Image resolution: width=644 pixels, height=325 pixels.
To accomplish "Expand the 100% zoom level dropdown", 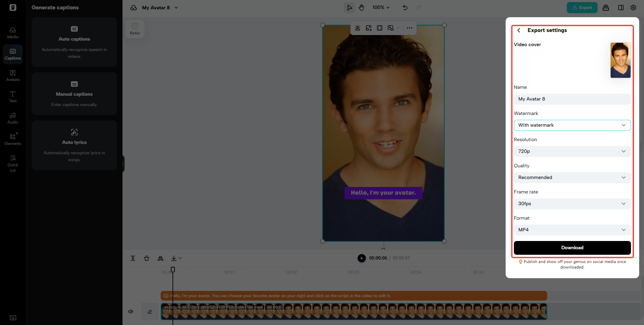I will [381, 7].
